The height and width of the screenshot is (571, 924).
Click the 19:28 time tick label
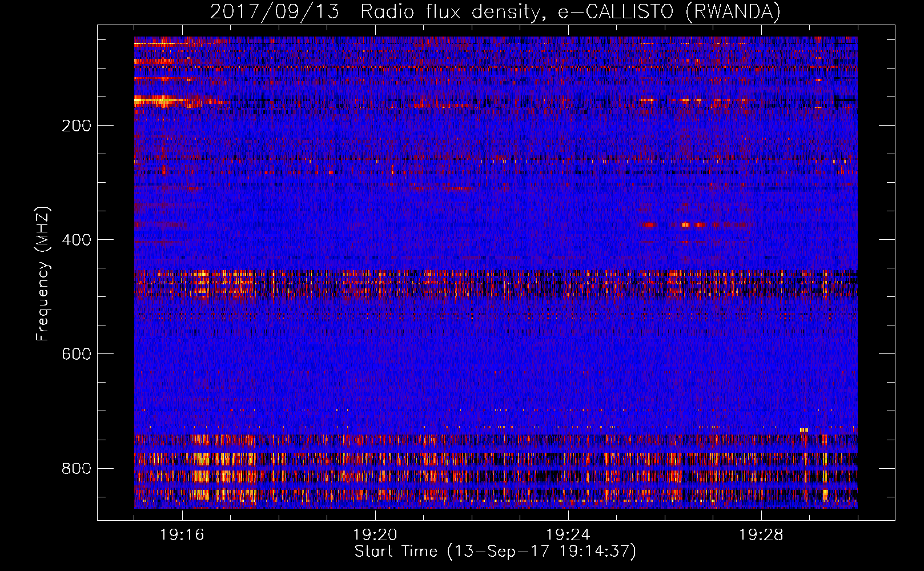(761, 535)
